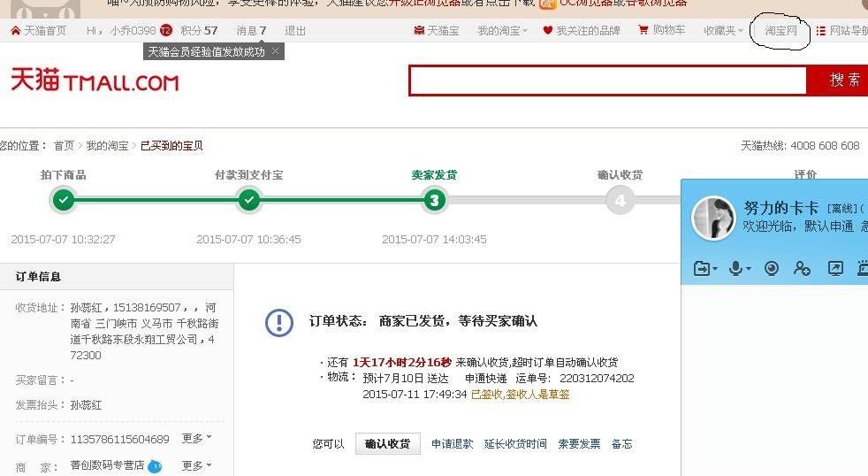The height and width of the screenshot is (476, 868).
Task: Open 消息 7 messages
Action: coord(251,30)
